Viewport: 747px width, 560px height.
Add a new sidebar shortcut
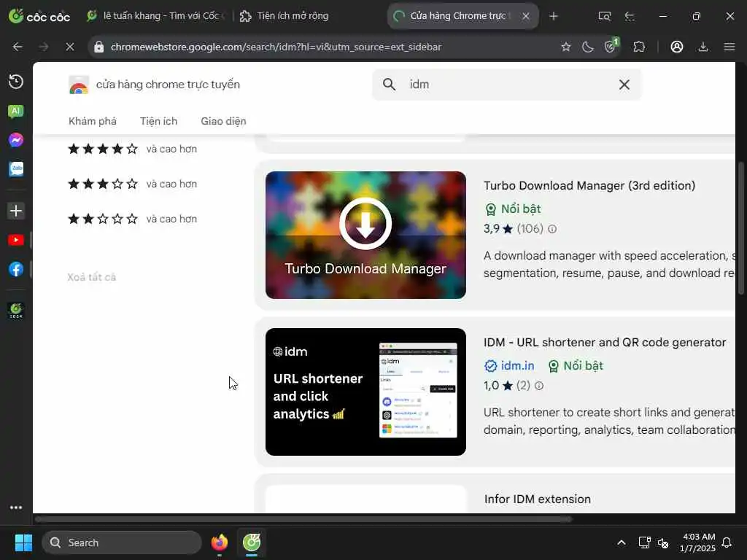[x=16, y=211]
